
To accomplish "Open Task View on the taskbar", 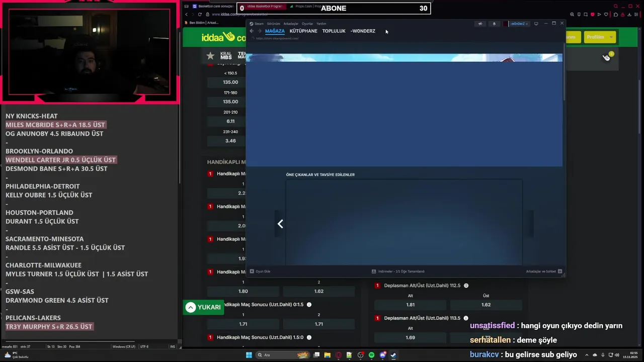I will coord(316,355).
